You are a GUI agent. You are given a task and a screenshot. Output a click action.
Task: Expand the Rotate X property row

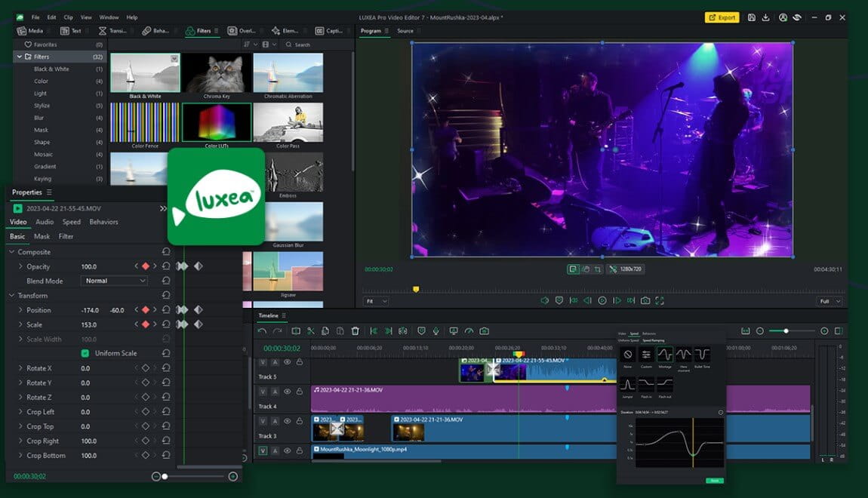pos(20,368)
